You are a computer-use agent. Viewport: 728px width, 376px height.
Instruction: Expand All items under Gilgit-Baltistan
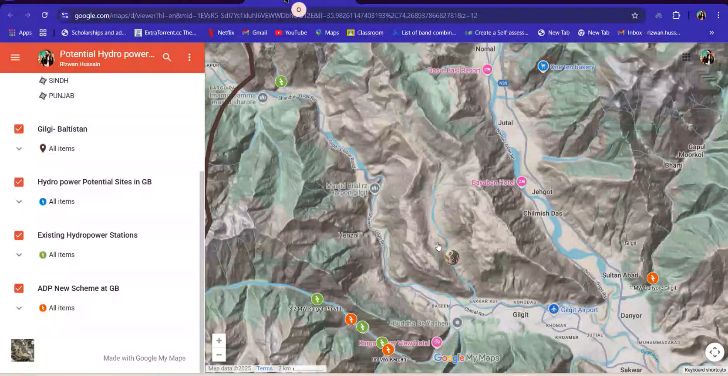(x=19, y=149)
